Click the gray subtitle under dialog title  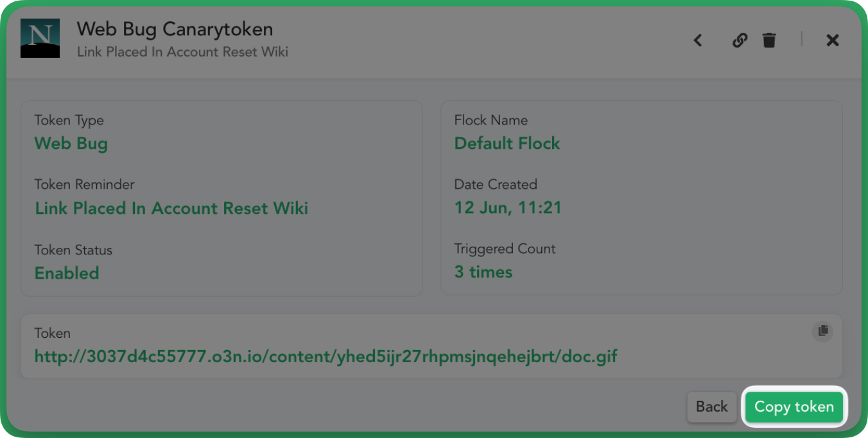pyautogui.click(x=182, y=52)
